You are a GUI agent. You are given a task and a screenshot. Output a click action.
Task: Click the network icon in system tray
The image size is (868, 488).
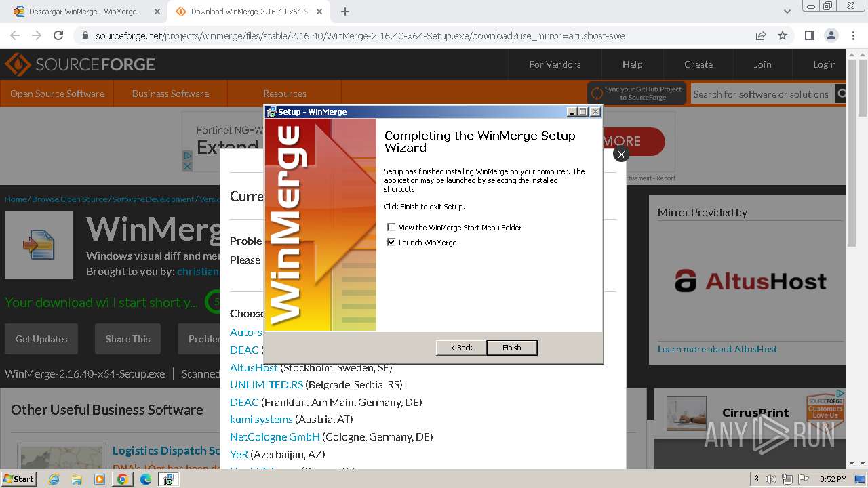(x=787, y=479)
